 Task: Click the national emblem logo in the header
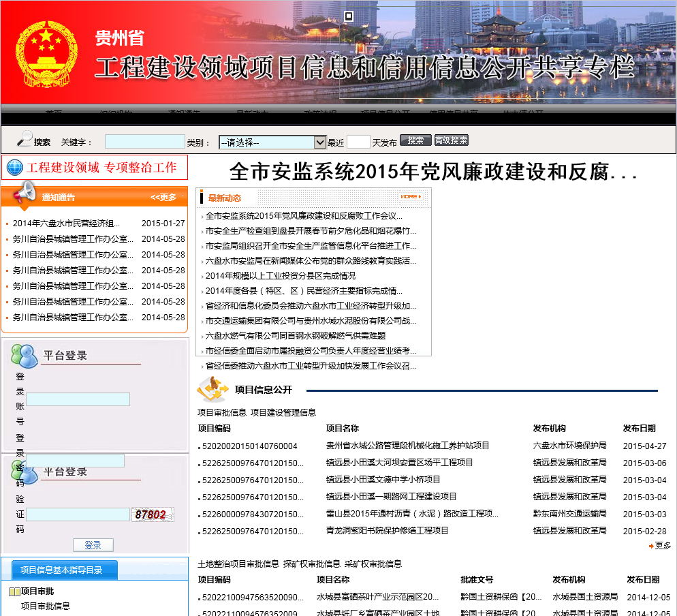pyautogui.click(x=46, y=54)
